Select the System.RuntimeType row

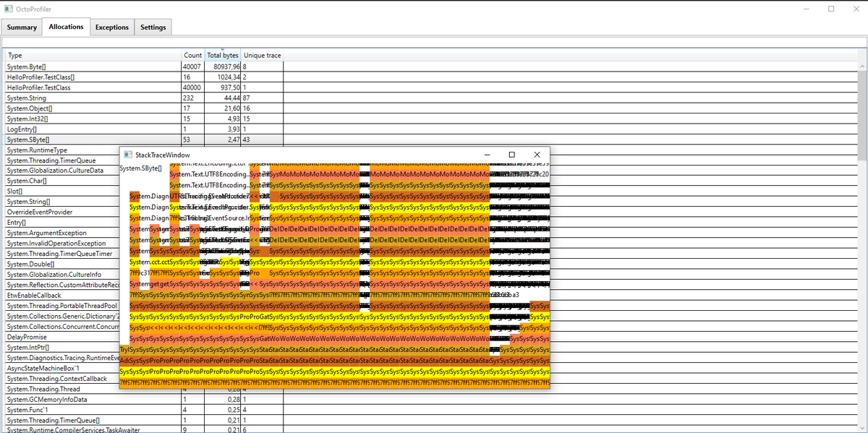pyautogui.click(x=61, y=150)
